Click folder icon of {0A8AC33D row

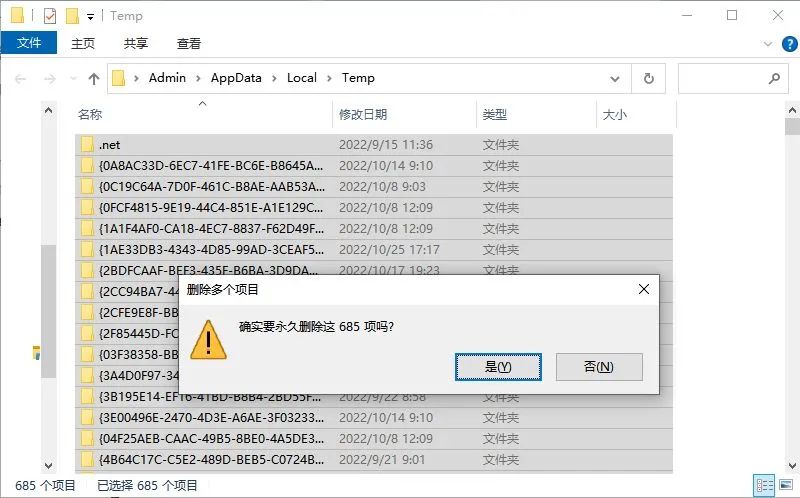[87, 165]
